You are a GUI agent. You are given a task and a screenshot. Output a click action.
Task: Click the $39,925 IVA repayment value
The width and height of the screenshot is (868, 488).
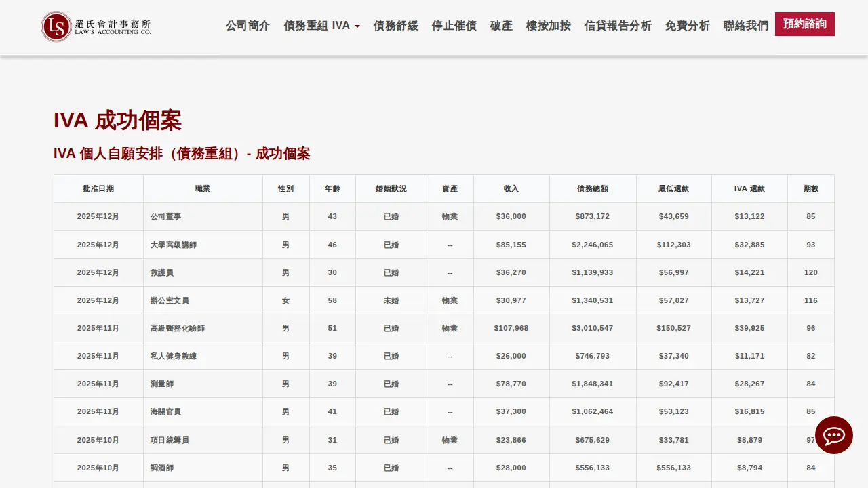pos(749,328)
